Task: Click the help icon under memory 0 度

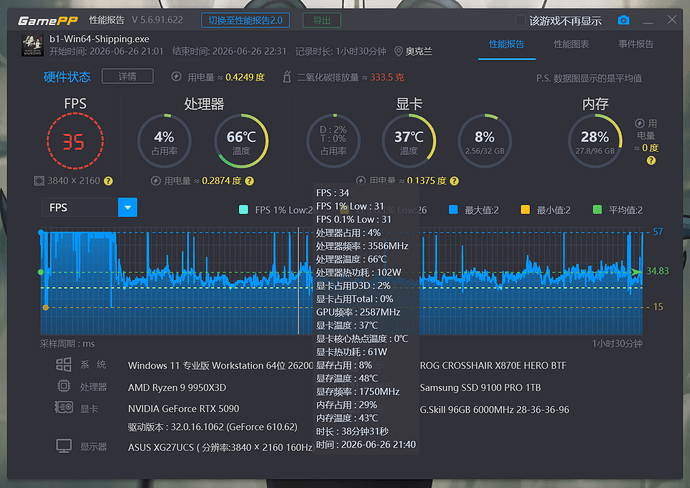Action: pos(651,161)
